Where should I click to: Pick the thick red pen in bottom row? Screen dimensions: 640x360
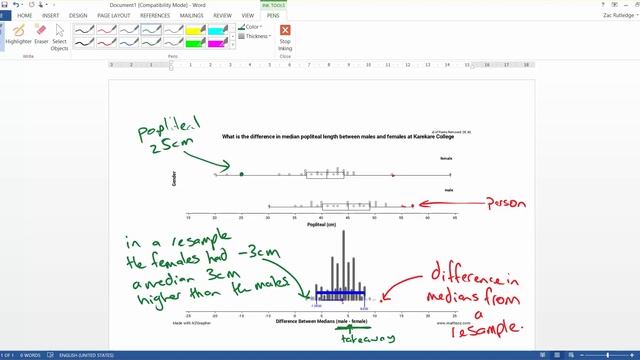click(x=107, y=42)
